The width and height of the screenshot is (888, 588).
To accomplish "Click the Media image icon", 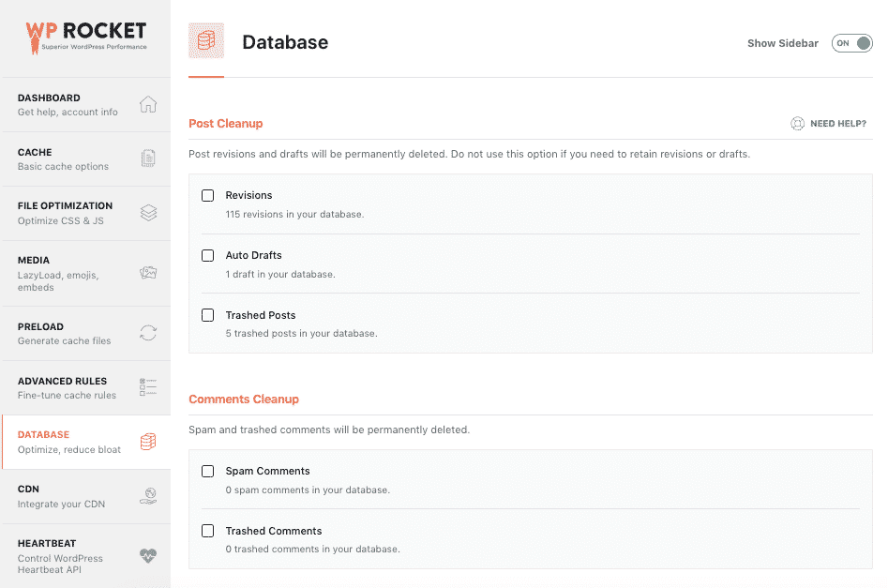I will [x=148, y=273].
